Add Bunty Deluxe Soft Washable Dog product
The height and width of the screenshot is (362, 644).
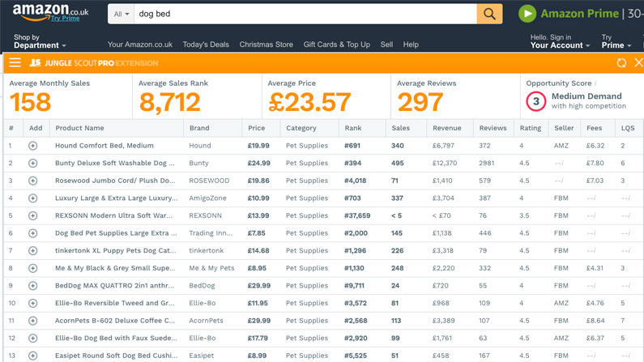click(33, 164)
